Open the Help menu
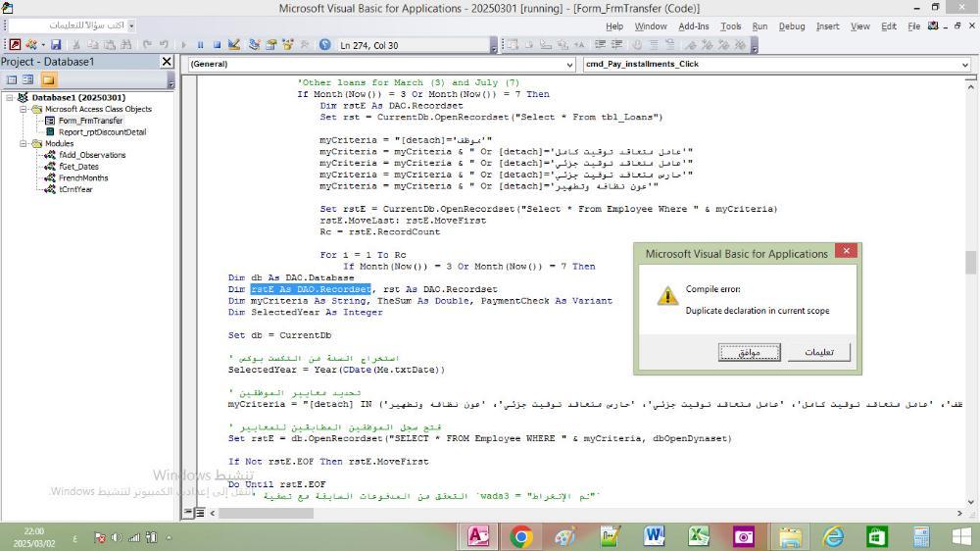Viewport: 980px width, 551px height. pos(614,26)
